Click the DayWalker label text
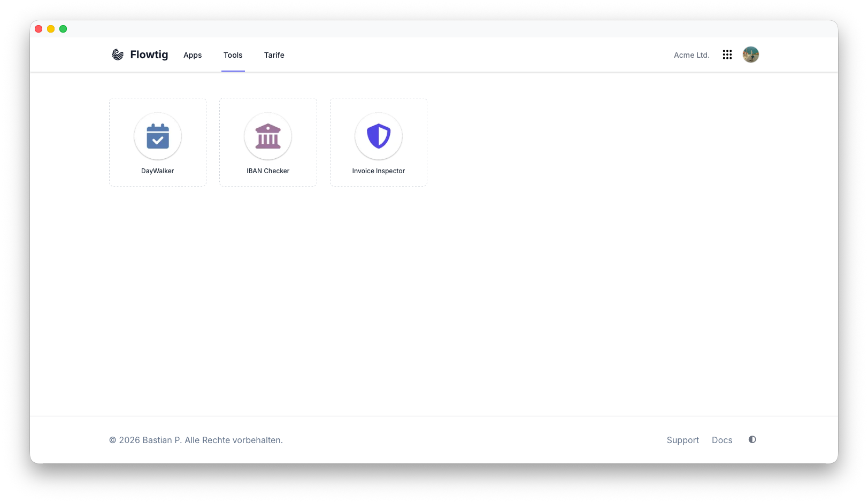 (x=158, y=171)
